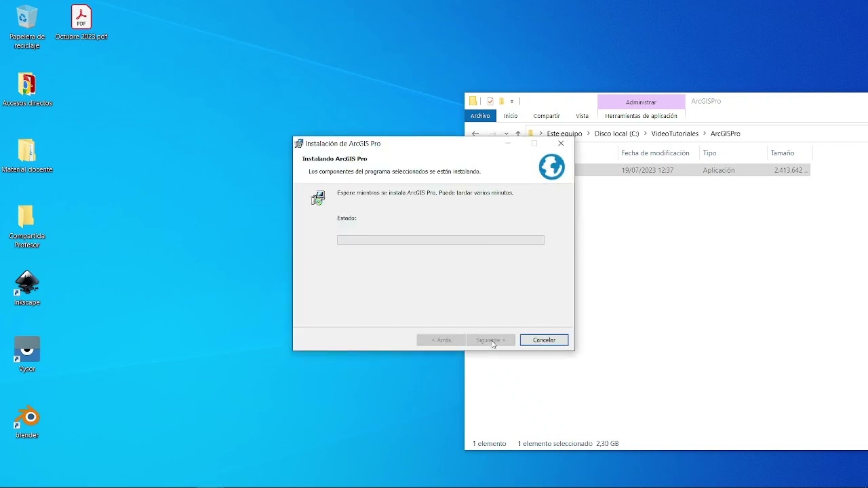Click the new folder icon in Explorer quick access

tap(502, 102)
